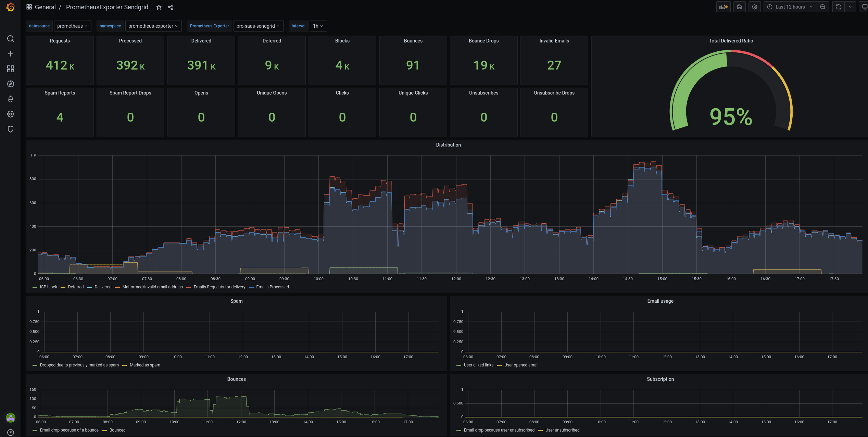This screenshot has width=868, height=437.
Task: Expand the datasource prometheus dropdown
Action: 72,26
